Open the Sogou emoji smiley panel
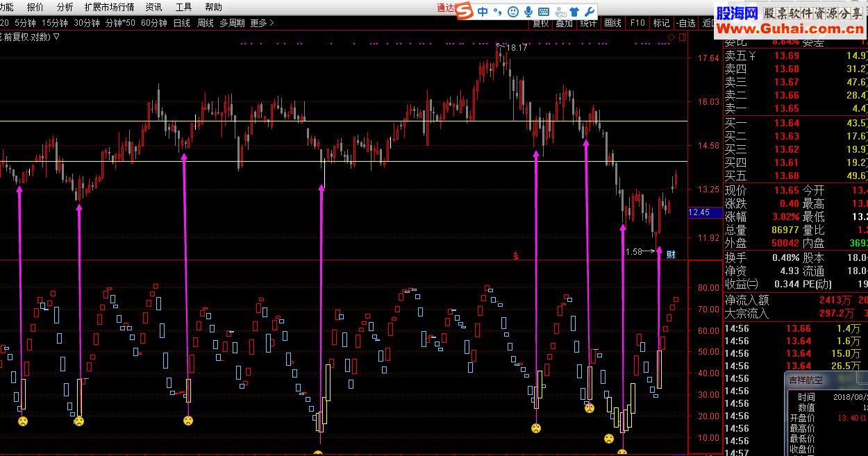 click(513, 12)
